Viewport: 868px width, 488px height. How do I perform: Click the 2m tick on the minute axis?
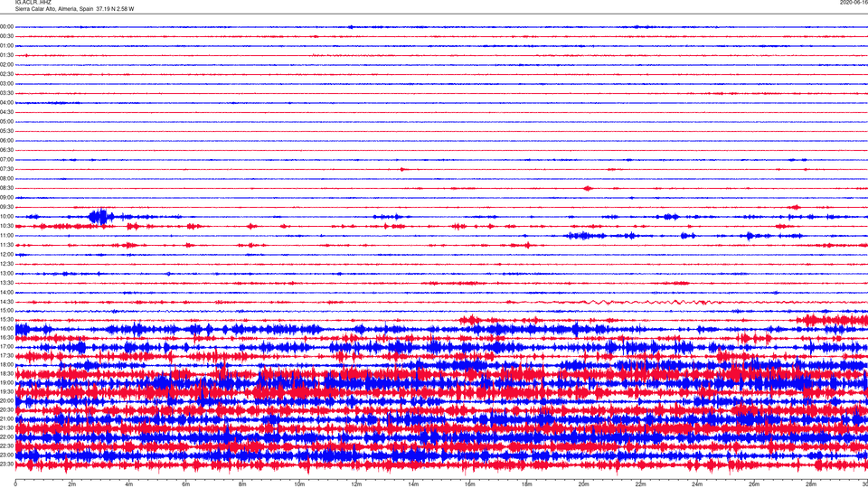(72, 484)
